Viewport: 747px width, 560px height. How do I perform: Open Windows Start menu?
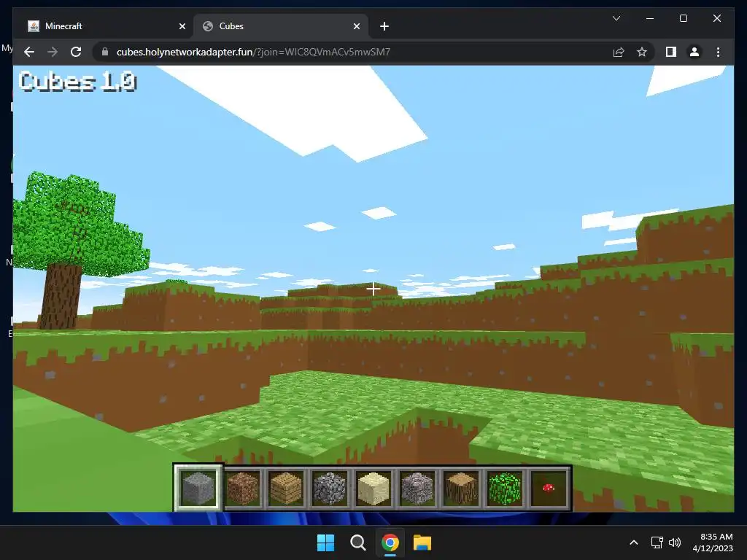coord(326,542)
